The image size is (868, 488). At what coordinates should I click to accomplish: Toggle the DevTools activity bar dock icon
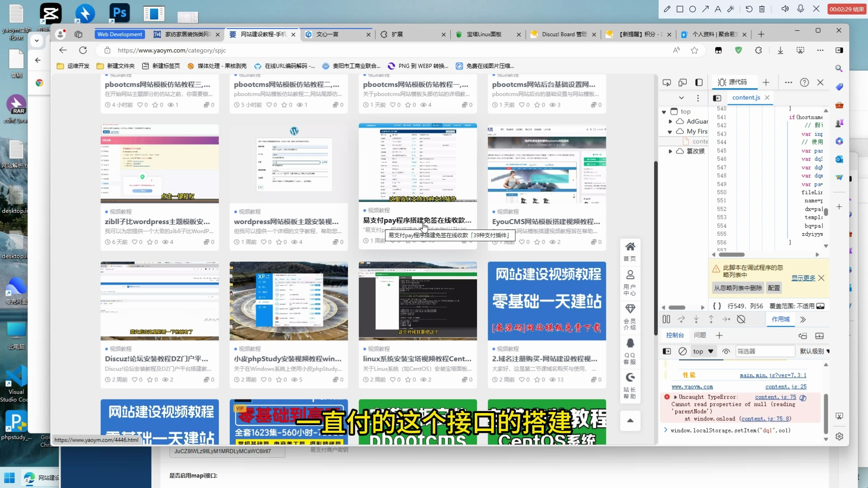click(699, 82)
